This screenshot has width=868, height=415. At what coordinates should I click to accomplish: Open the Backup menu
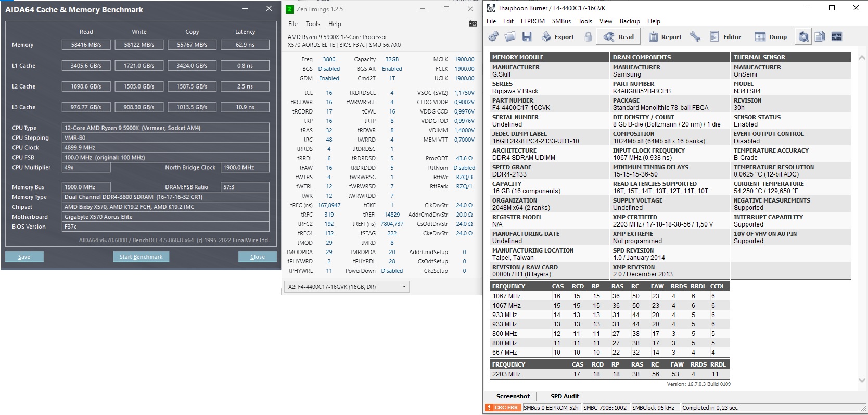point(630,21)
